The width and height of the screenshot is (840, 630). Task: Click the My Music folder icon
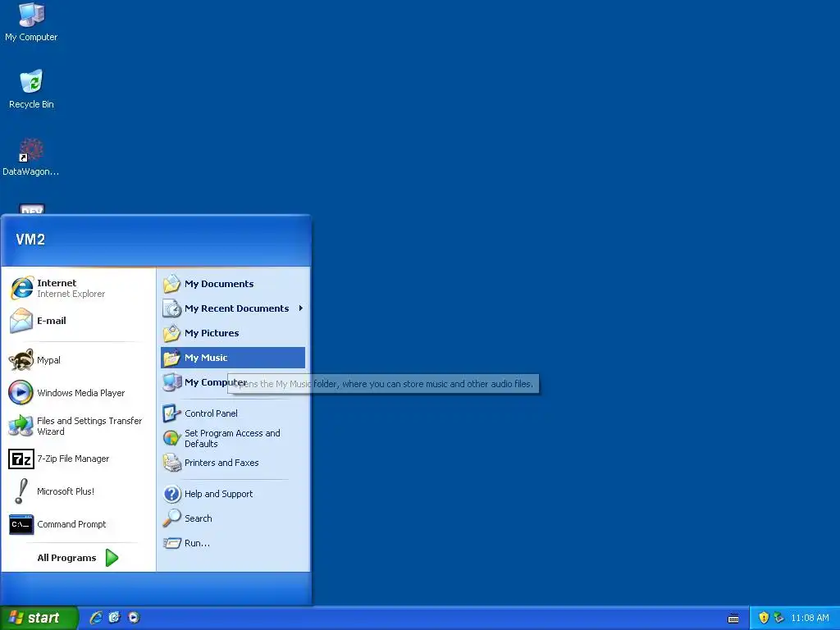172,358
